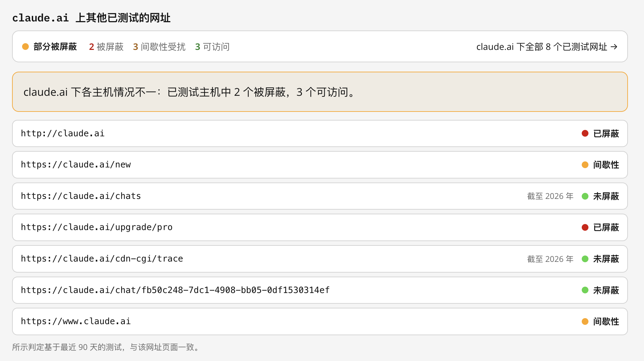644x361 pixels.
Task: Click the orange dot on the claude.ai/new row
Action: point(585,165)
